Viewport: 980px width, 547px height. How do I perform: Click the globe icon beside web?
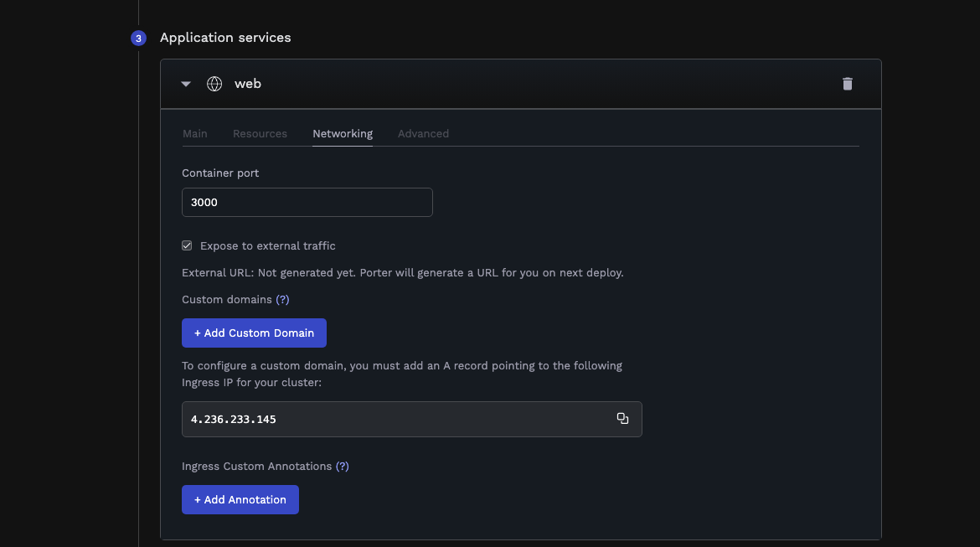(214, 84)
